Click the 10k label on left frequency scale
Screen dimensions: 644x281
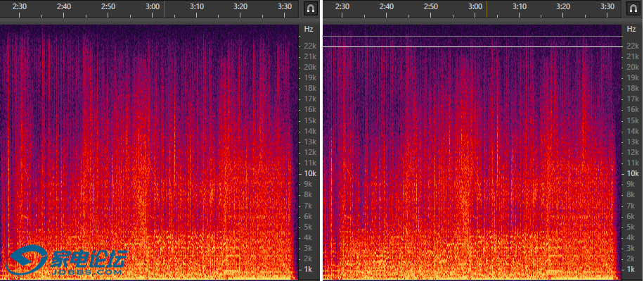point(310,173)
